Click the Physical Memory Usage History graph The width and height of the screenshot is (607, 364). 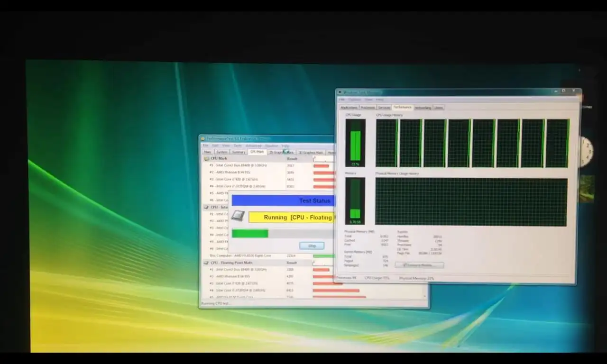coord(471,202)
